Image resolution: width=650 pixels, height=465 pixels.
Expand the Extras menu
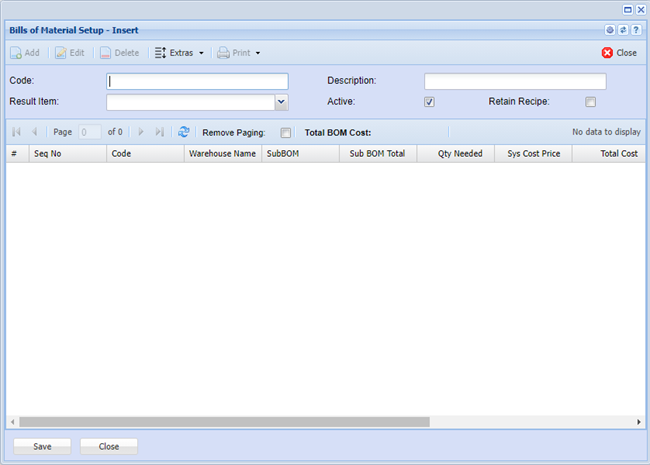(x=179, y=53)
